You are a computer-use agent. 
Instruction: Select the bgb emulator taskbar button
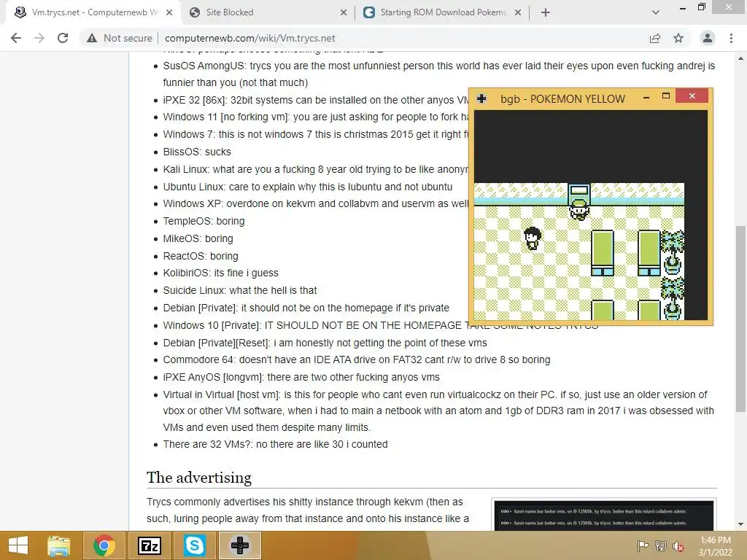239,545
